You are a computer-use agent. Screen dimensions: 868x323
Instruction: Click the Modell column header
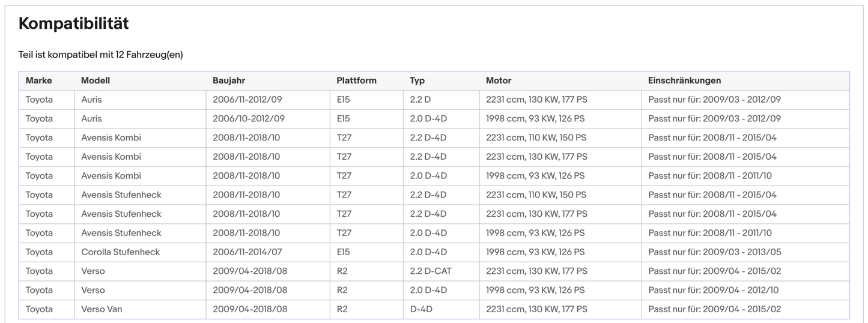click(96, 80)
